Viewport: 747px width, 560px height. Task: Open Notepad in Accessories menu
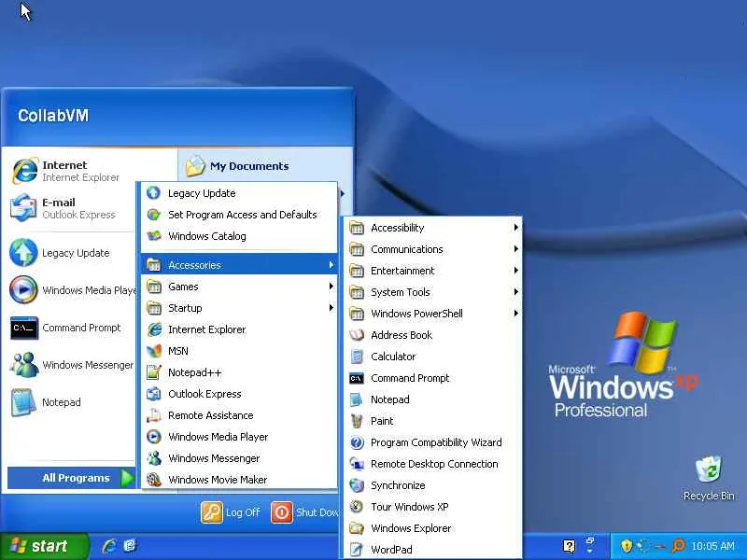tap(432, 399)
